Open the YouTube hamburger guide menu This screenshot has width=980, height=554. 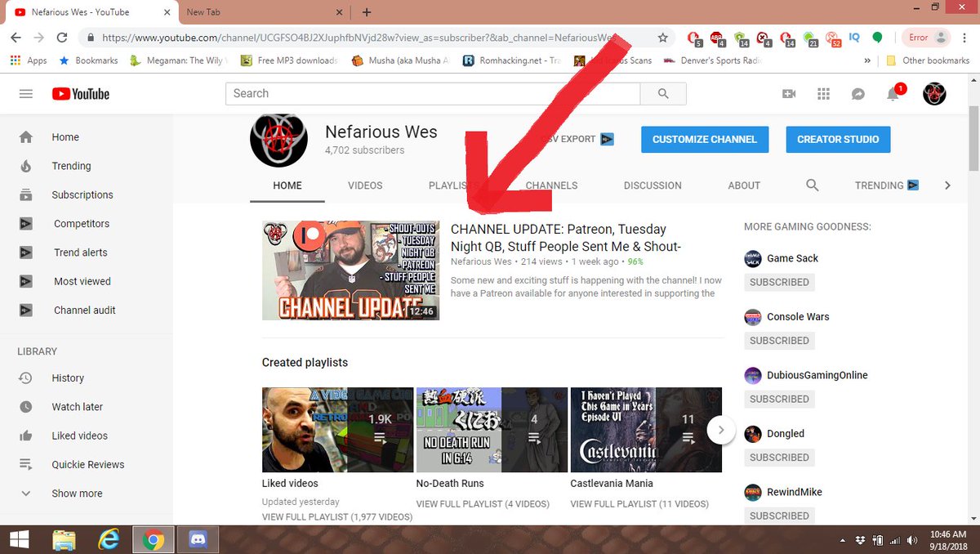[26, 94]
